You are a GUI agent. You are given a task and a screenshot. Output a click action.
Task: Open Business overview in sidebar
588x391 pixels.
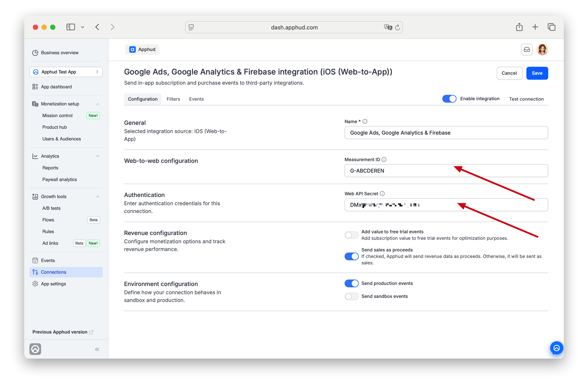[60, 53]
